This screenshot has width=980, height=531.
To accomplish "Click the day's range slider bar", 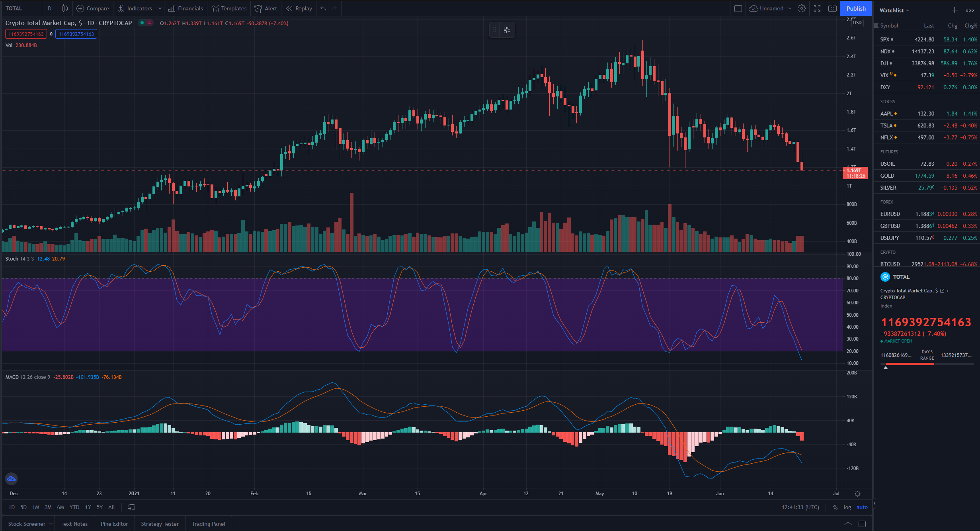I will tap(927, 364).
